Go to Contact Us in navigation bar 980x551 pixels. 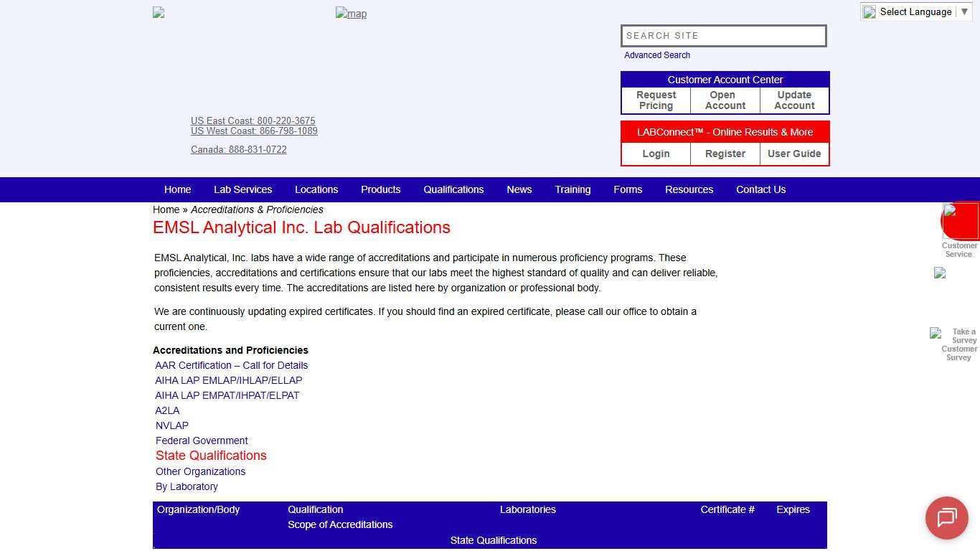[x=760, y=189]
